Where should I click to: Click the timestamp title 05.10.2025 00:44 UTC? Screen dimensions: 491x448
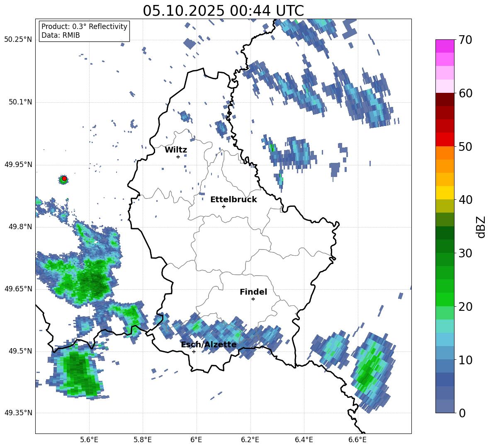(223, 11)
